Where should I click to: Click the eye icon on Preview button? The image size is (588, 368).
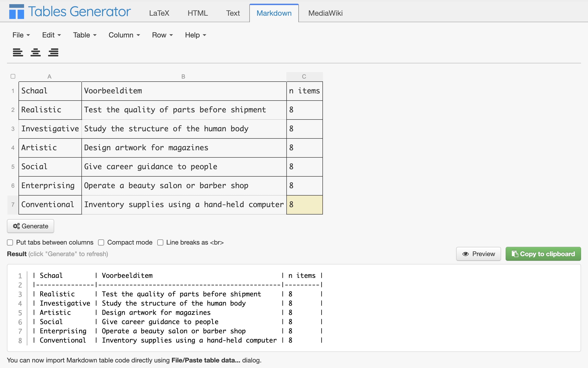466,254
